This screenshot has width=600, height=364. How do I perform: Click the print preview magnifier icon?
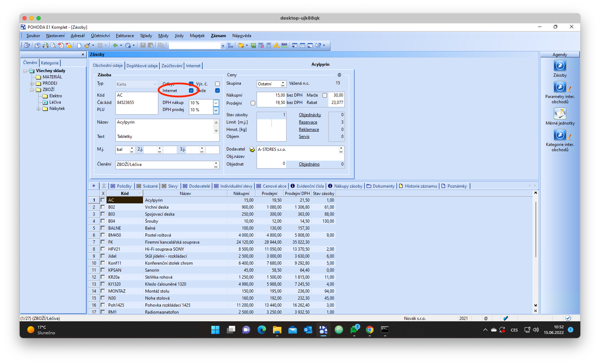pyautogui.click(x=53, y=45)
